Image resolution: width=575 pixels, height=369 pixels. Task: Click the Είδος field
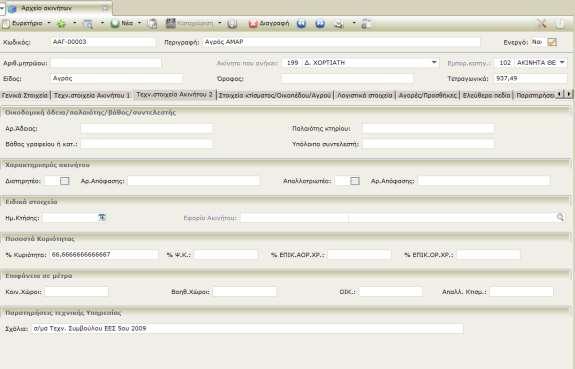[116, 78]
